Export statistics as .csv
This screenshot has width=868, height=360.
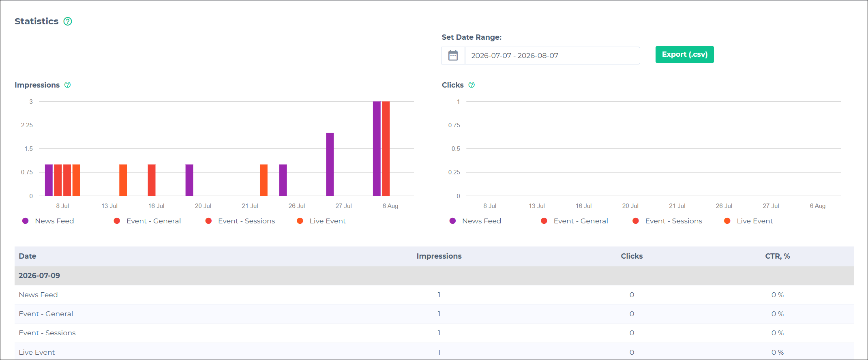point(684,54)
